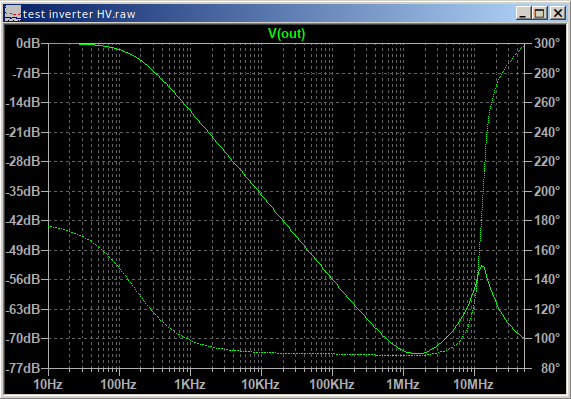Click the -14dB magnitude axis label

pos(23,102)
